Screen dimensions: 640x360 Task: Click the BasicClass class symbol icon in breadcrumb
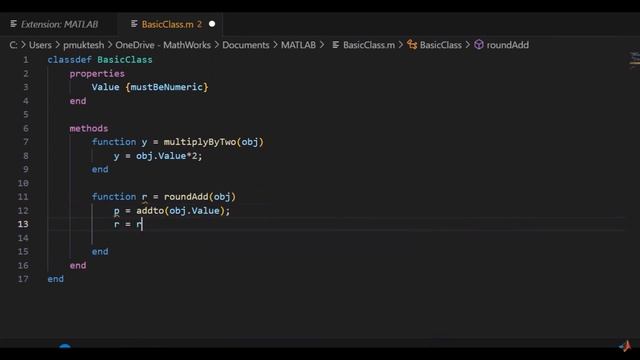click(x=412, y=45)
